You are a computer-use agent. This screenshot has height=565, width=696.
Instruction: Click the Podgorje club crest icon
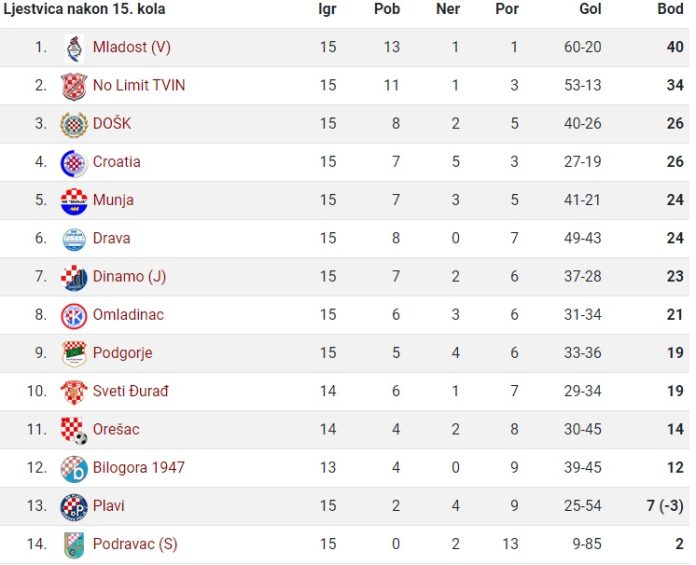74,354
